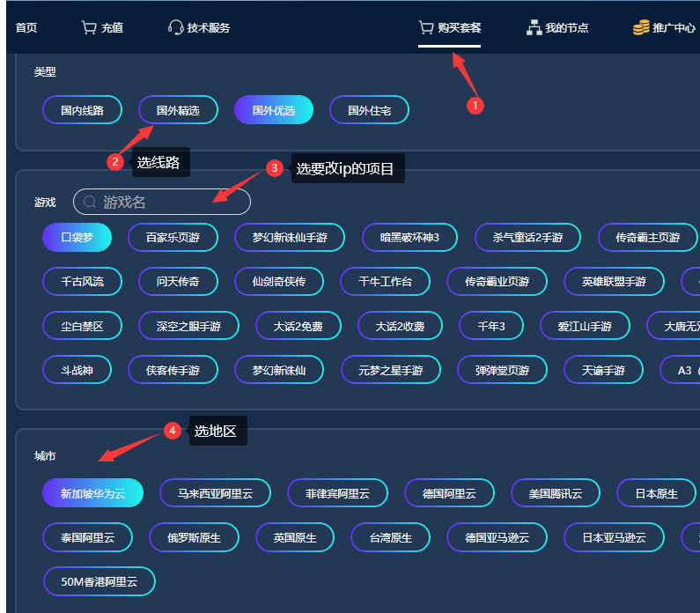The width and height of the screenshot is (700, 613).
Task: Click the headset icon beside 技术服务
Action: [x=175, y=27]
